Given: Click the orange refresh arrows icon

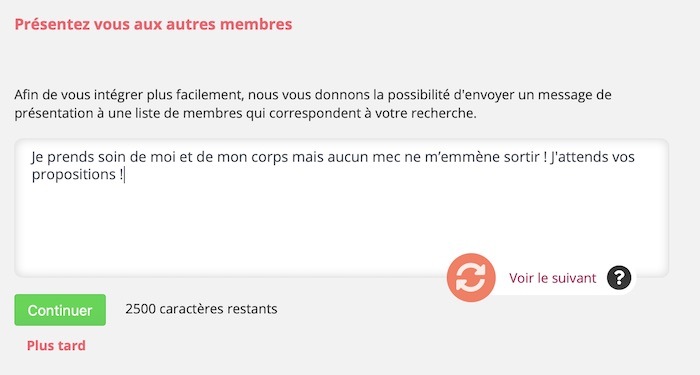Looking at the screenshot, I should 471,278.
